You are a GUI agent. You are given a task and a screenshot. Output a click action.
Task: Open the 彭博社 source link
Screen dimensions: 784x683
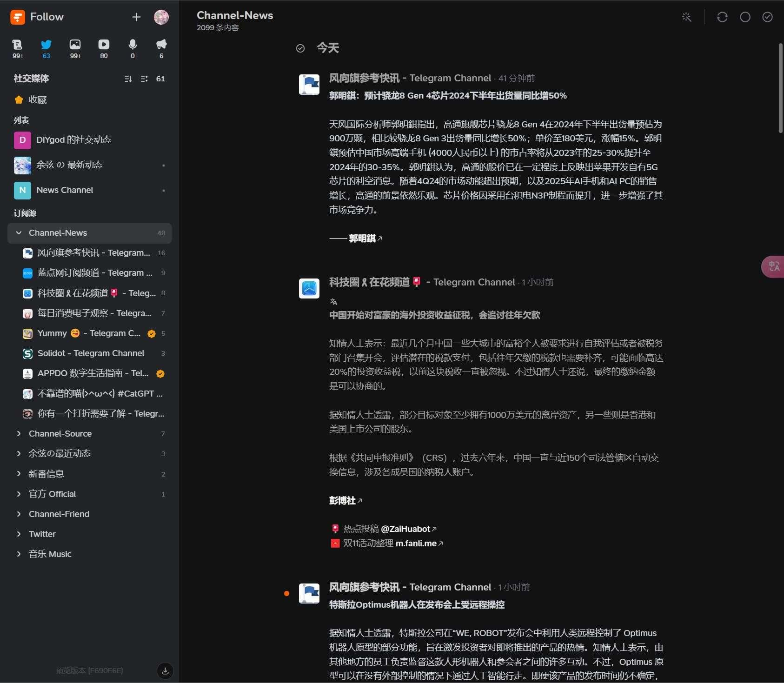342,501
